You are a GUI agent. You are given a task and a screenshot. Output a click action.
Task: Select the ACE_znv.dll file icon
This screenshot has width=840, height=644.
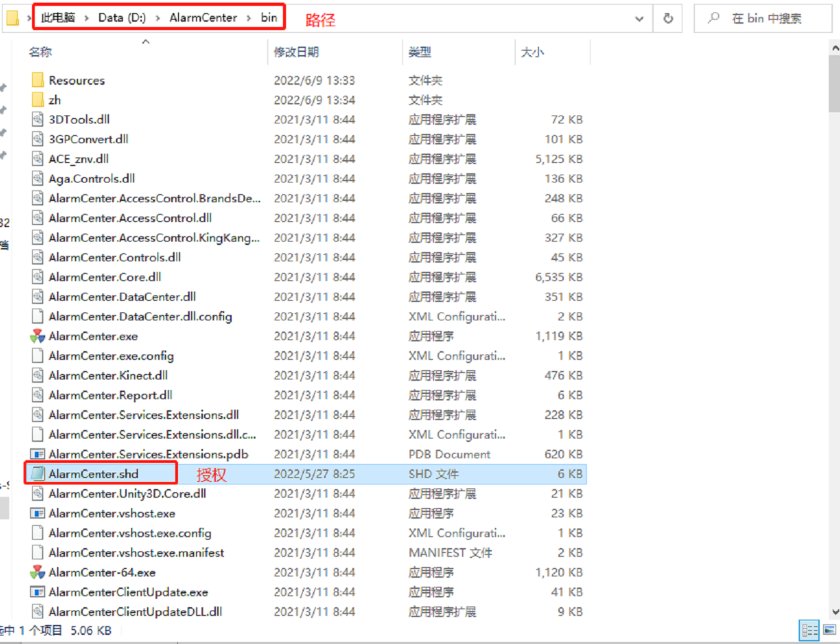click(x=37, y=159)
